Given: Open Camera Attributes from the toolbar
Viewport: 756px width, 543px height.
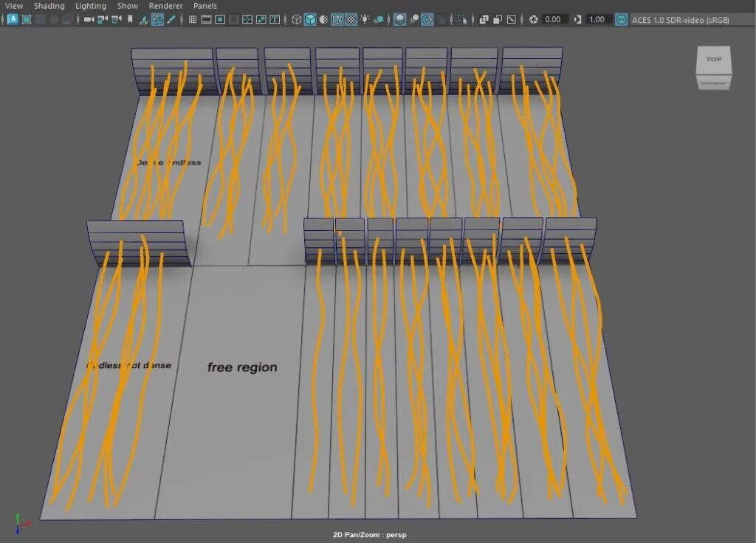Looking at the screenshot, I should tap(116, 19).
